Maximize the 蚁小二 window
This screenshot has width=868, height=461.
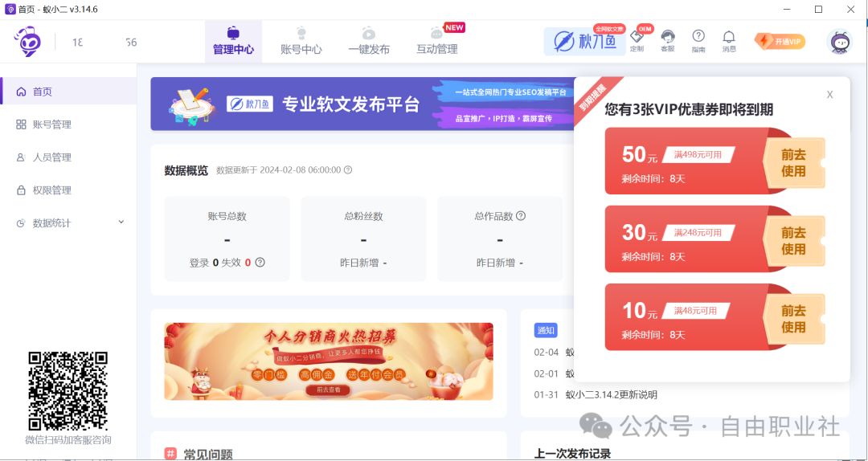(x=818, y=10)
